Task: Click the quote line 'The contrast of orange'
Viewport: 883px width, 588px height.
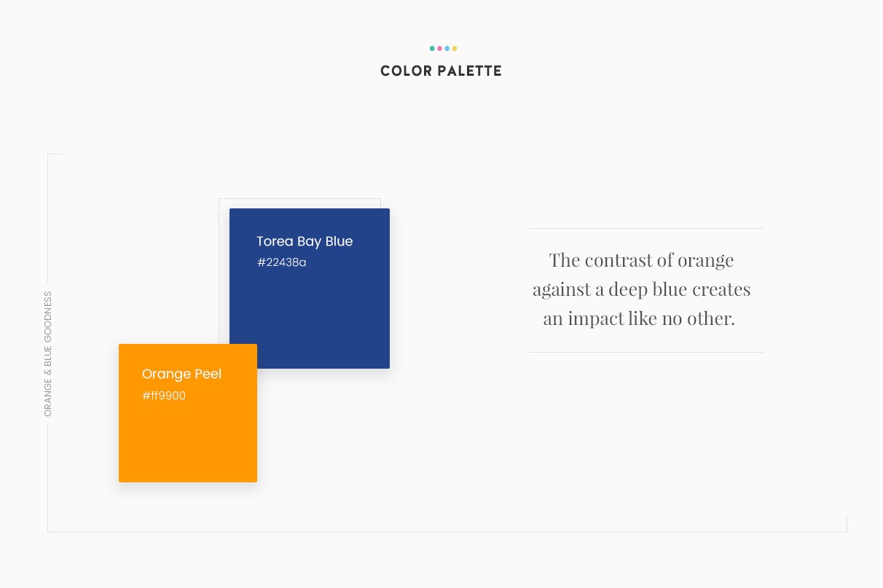Action: pos(642,260)
